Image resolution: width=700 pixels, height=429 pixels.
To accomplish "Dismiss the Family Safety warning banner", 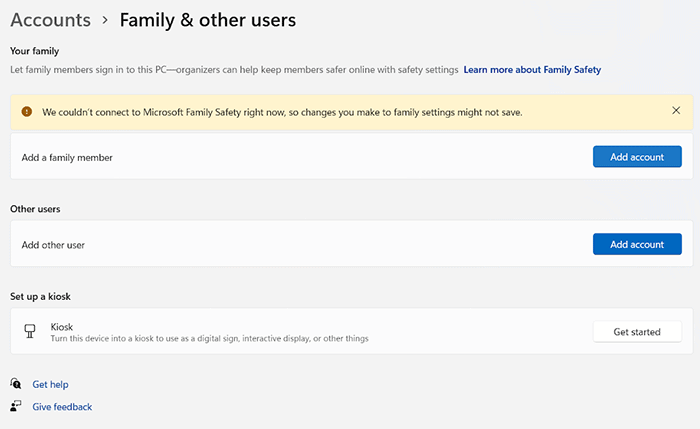I will [676, 111].
